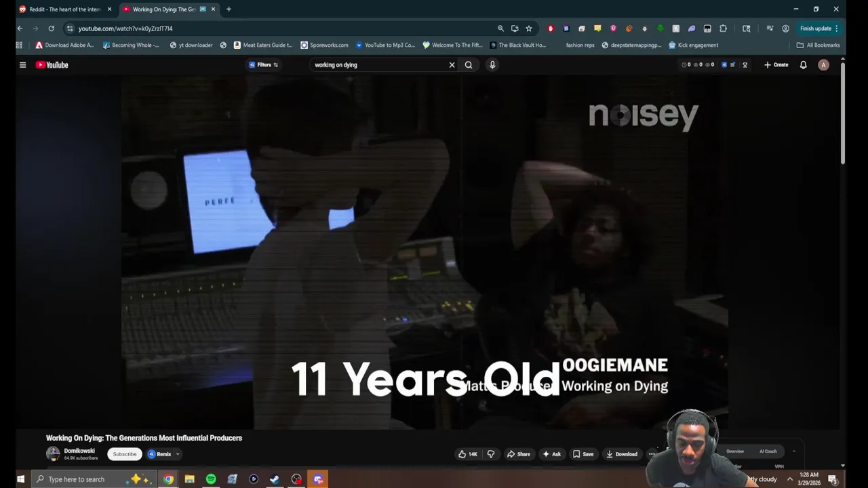Open the Becoming Whole bookmark
Viewport: 868px width, 488px height.
[131, 45]
